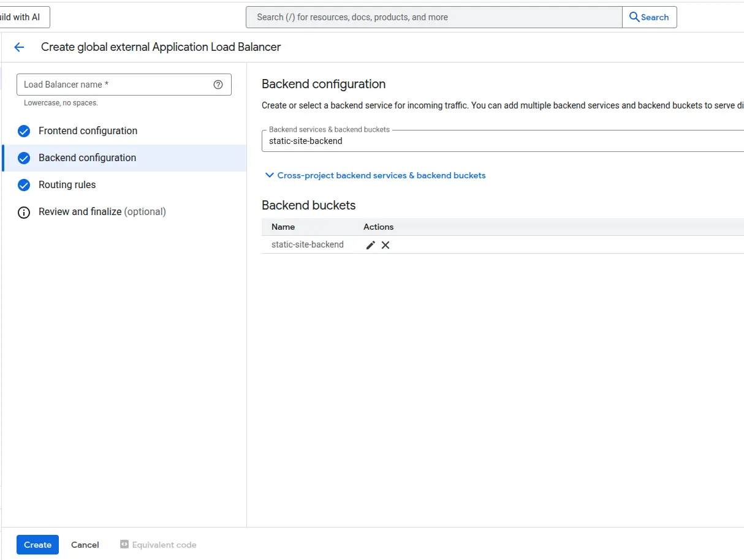Cancel the load balancer creation

(x=85, y=544)
